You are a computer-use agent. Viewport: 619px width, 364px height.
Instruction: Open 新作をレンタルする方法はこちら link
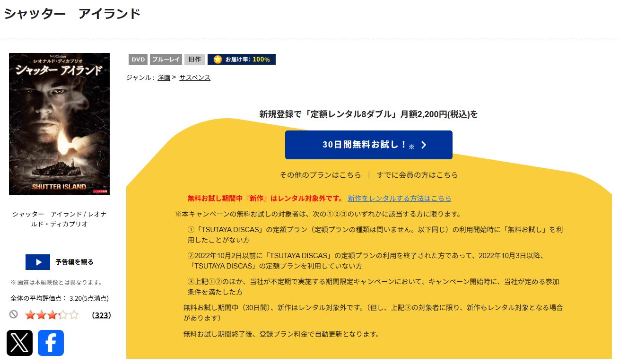(400, 199)
